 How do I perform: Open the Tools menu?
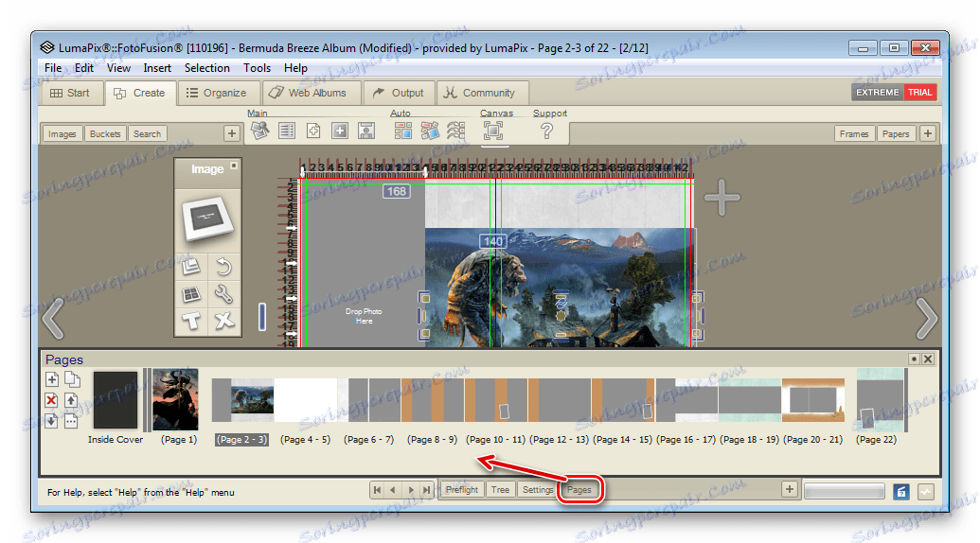(x=257, y=68)
